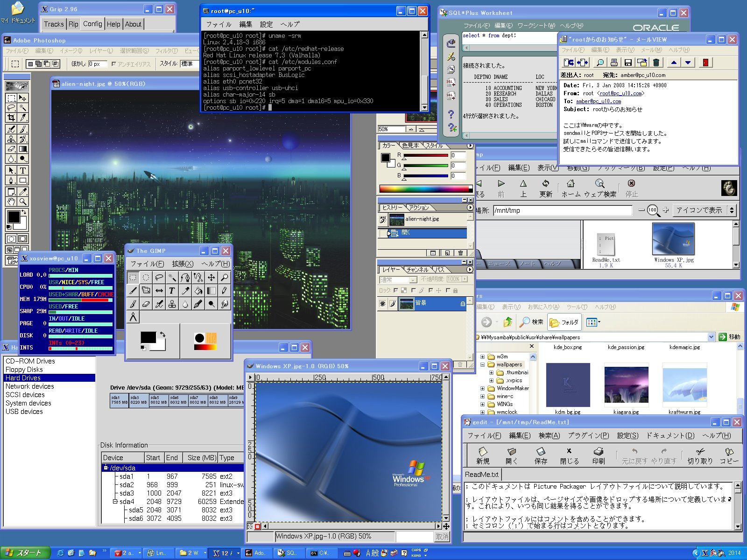Collapse the sda4 extended partition node
Screen dimensions: 747x560
[115, 502]
